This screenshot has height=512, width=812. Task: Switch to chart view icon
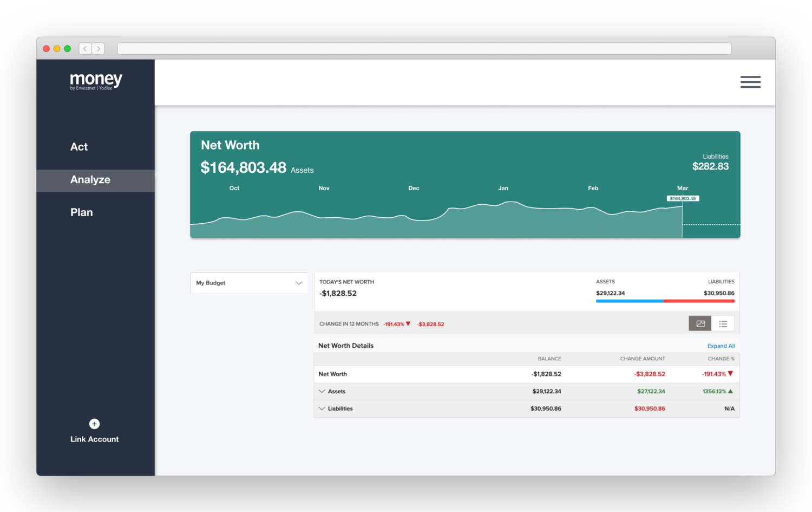tap(700, 323)
